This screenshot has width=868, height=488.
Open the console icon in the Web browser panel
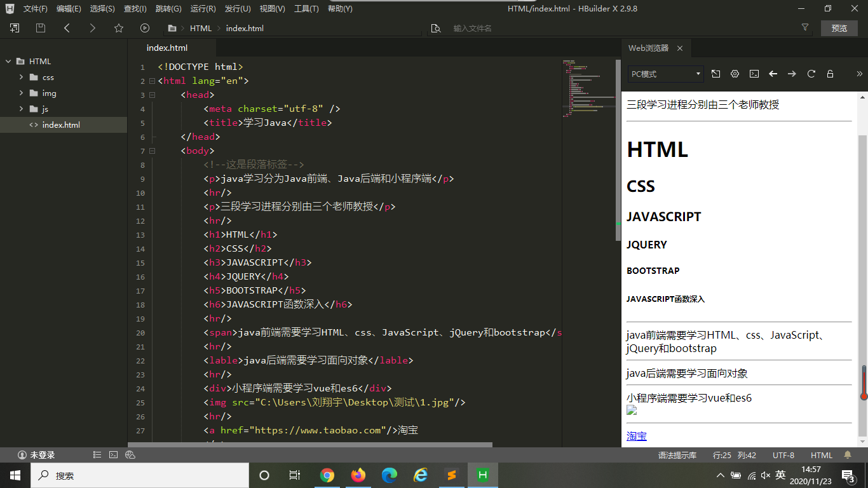point(754,74)
